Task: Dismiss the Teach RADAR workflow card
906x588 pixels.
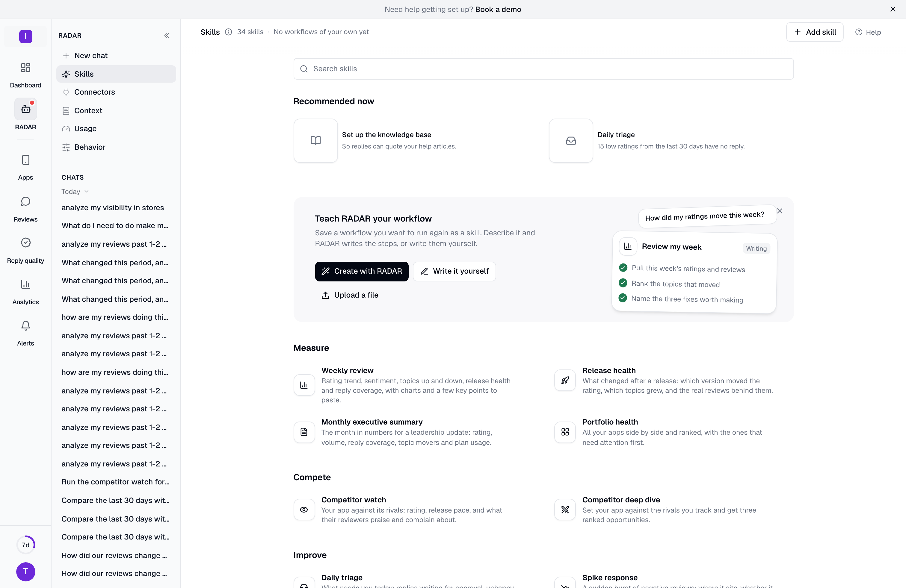Action: (780, 211)
